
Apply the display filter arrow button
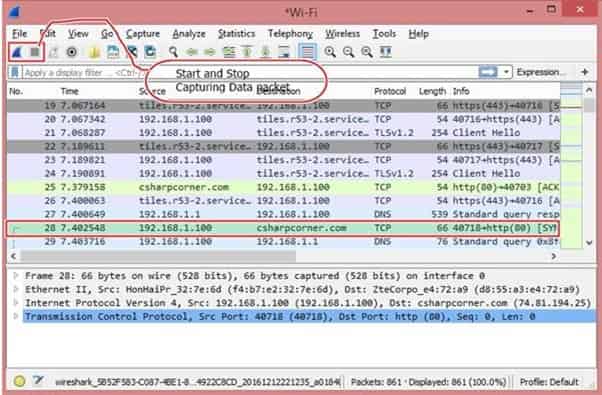pyautogui.click(x=488, y=72)
